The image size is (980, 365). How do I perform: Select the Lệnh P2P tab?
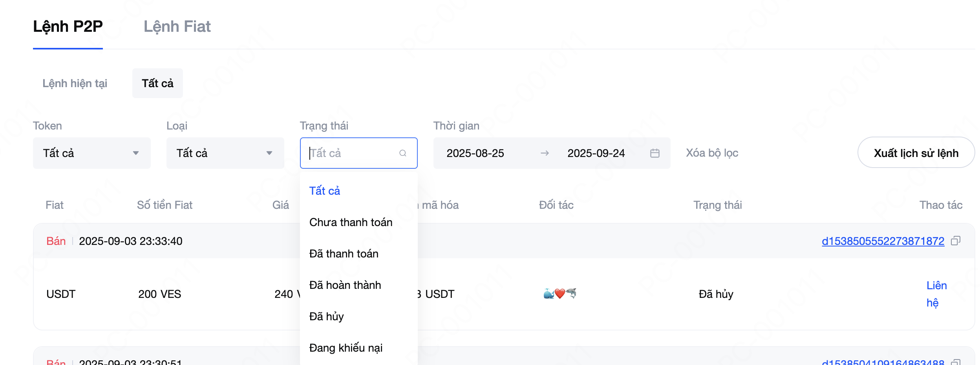[x=68, y=27]
